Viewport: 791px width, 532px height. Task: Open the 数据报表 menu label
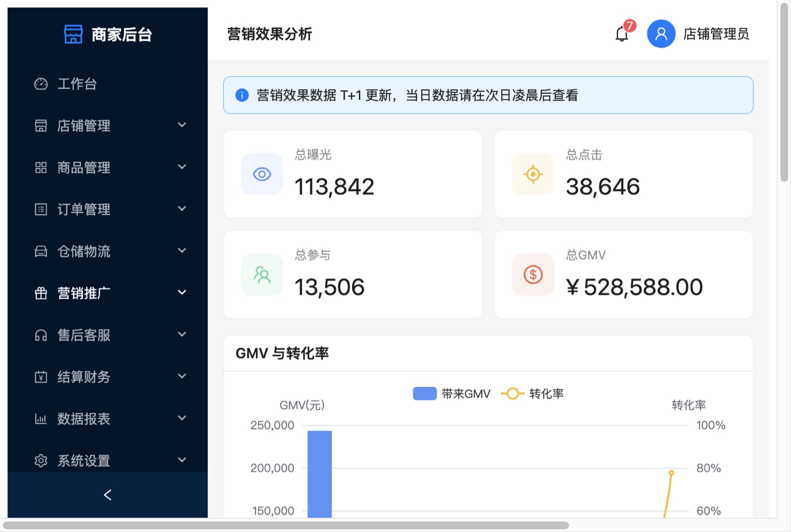coord(84,419)
